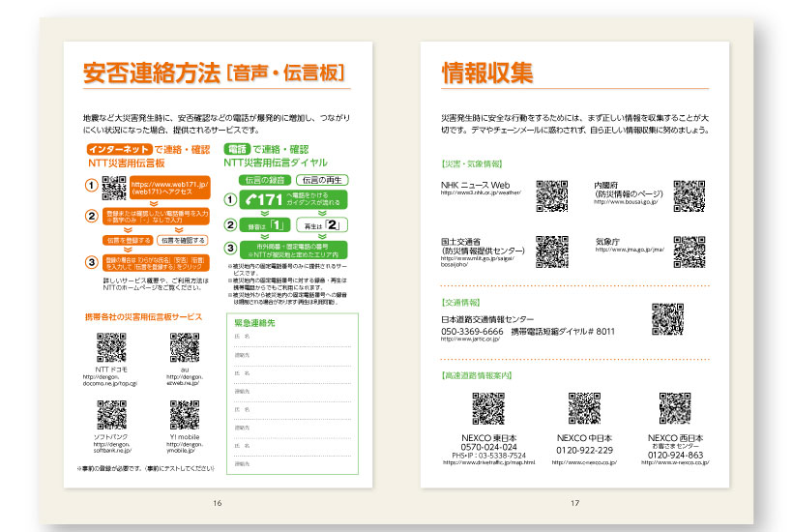Click the 気象庁 QR code

point(690,251)
